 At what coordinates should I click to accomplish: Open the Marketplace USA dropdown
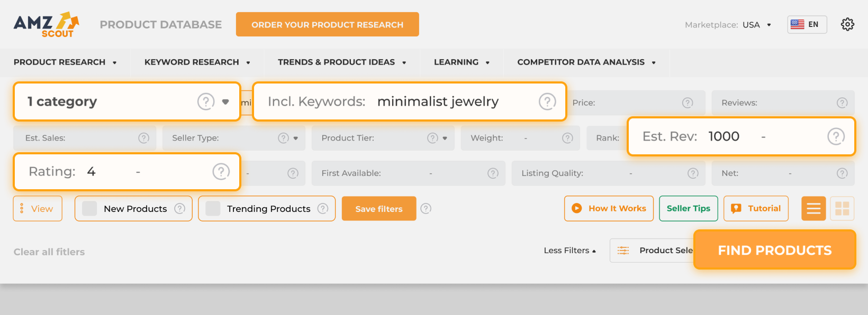tap(756, 24)
